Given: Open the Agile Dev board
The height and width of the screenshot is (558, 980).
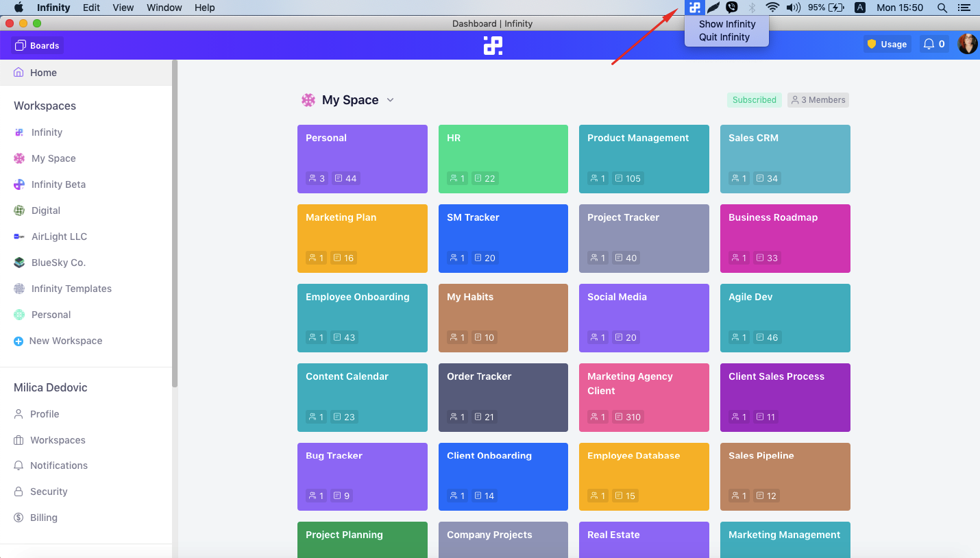Looking at the screenshot, I should coord(785,318).
